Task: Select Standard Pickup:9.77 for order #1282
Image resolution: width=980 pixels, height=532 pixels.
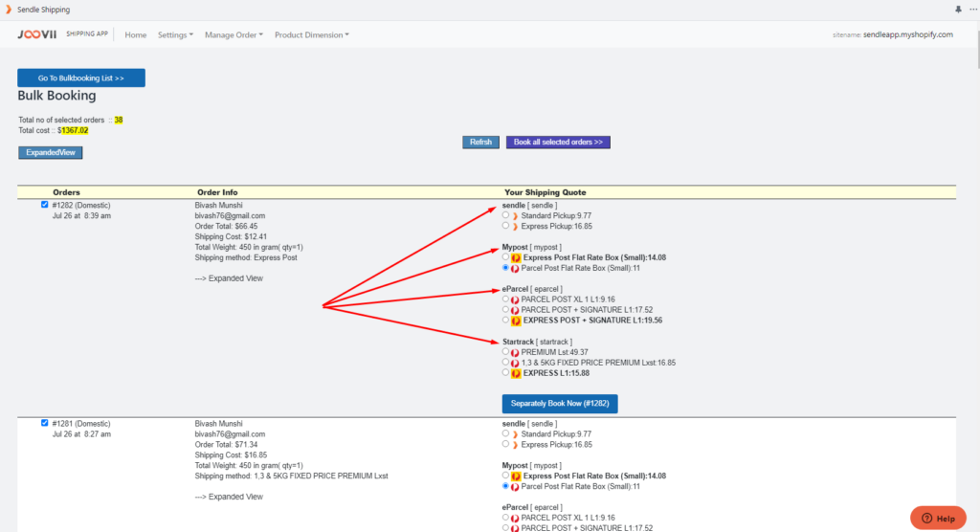Action: pos(505,215)
